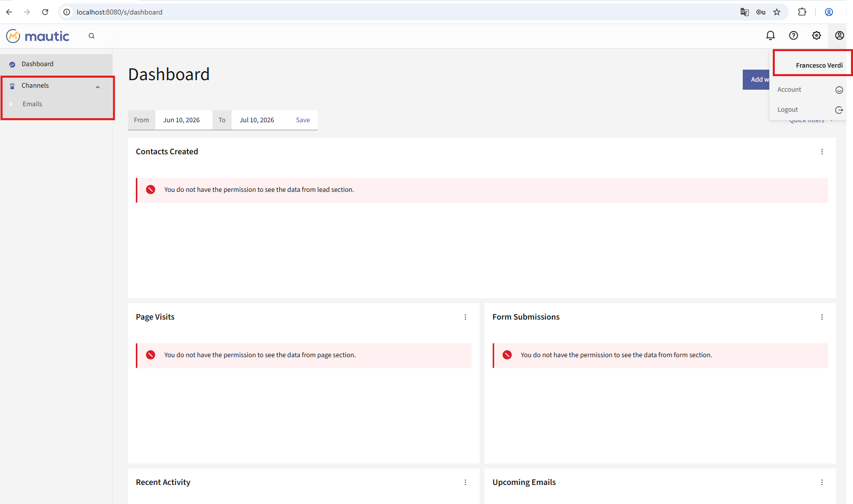Open the settings gear icon

[816, 35]
